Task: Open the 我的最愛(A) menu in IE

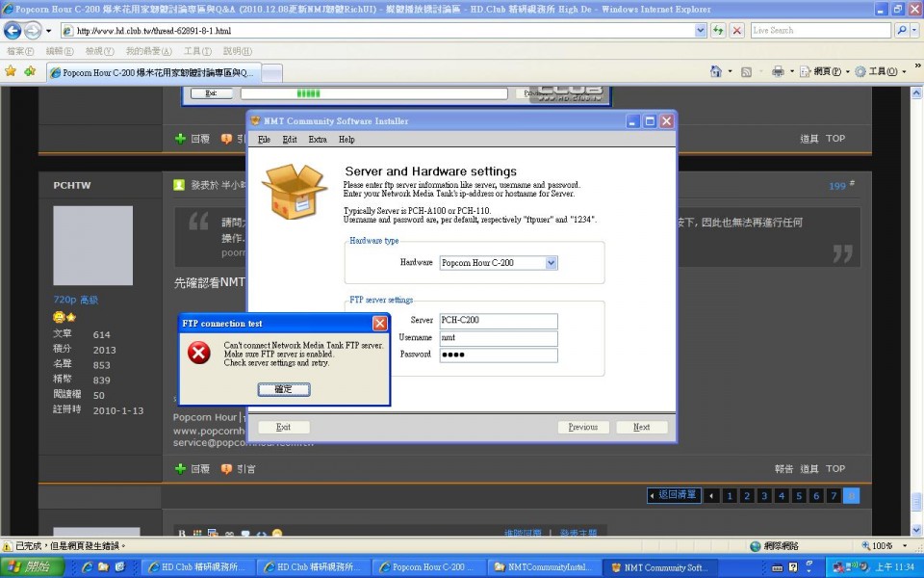Action: (148, 51)
